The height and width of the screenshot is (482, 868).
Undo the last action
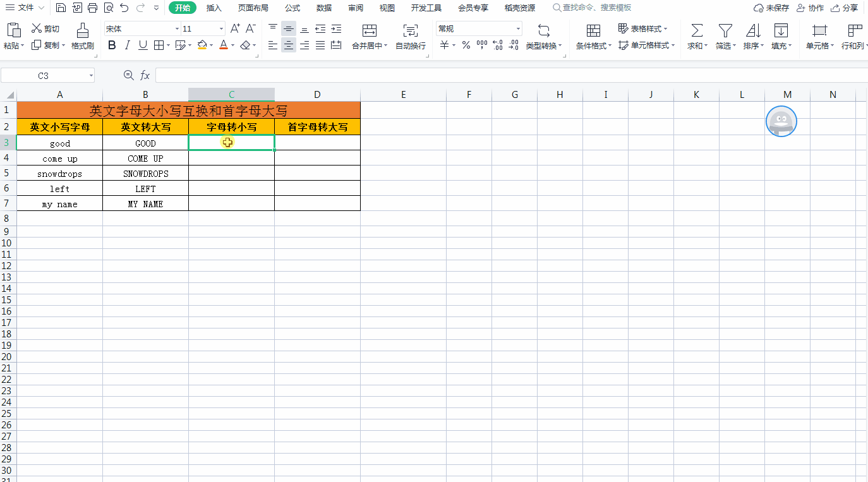124,8
